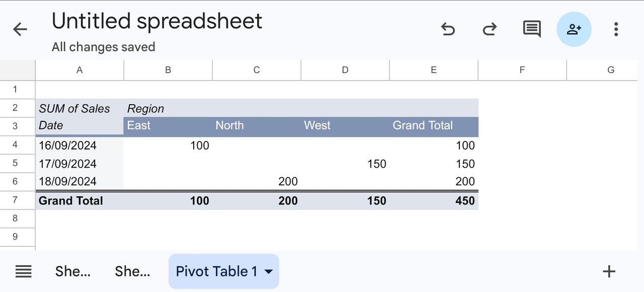The width and height of the screenshot is (644, 292).
Task: Click the share add-person icon
Action: click(574, 29)
